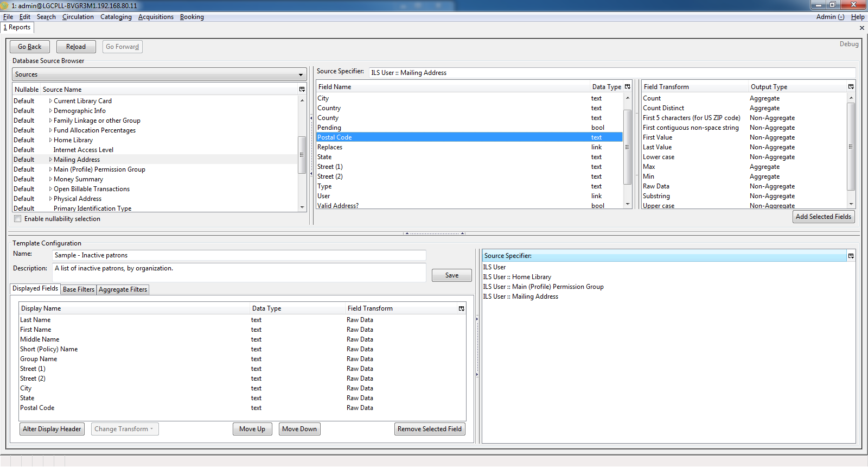Close the Reports tab with X icon

click(861, 28)
